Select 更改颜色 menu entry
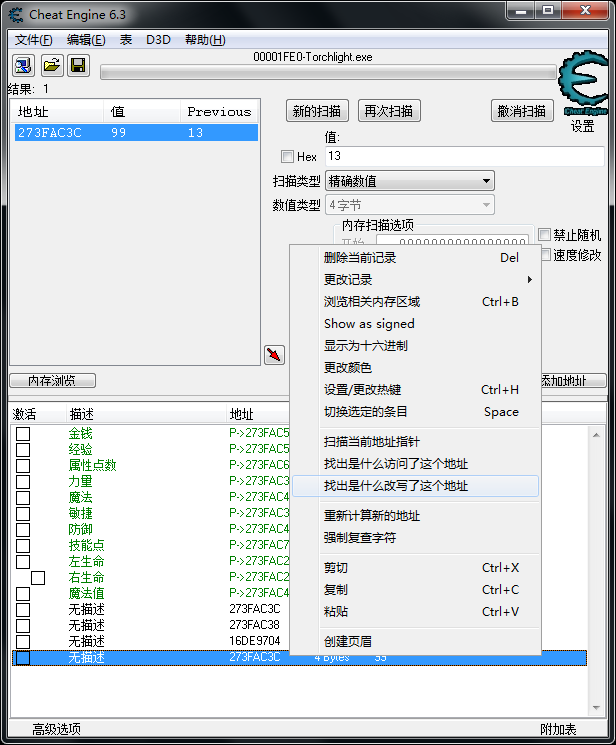 415,367
